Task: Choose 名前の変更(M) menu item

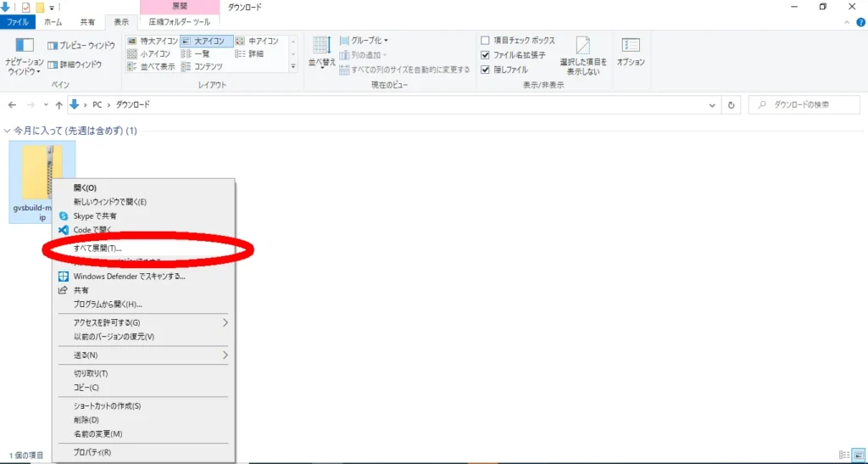Action: (143, 433)
